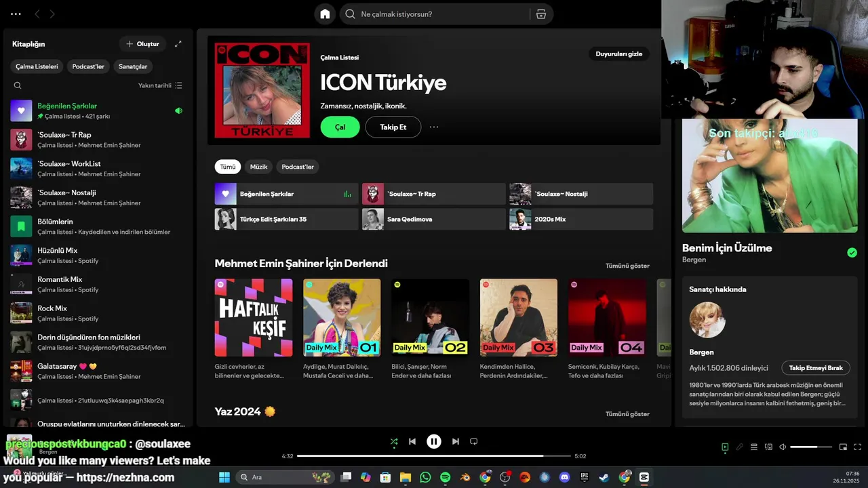
Task: Navigate forward with the right arrow
Action: [x=52, y=14]
